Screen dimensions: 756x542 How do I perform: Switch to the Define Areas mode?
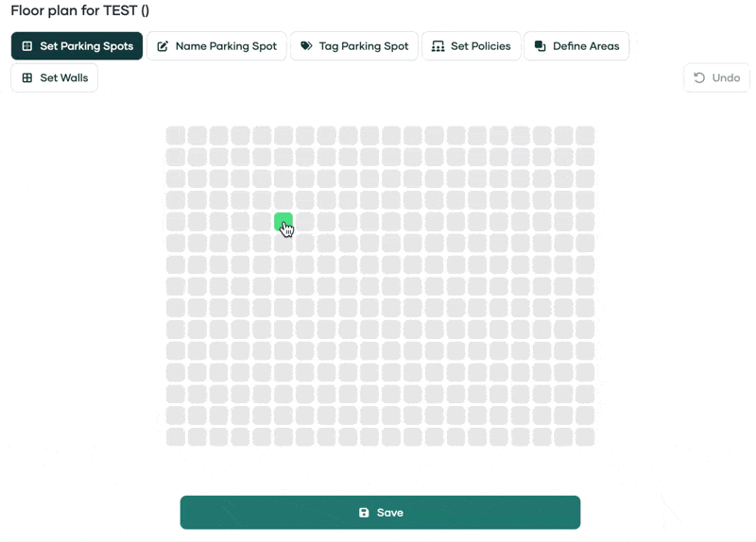point(576,46)
